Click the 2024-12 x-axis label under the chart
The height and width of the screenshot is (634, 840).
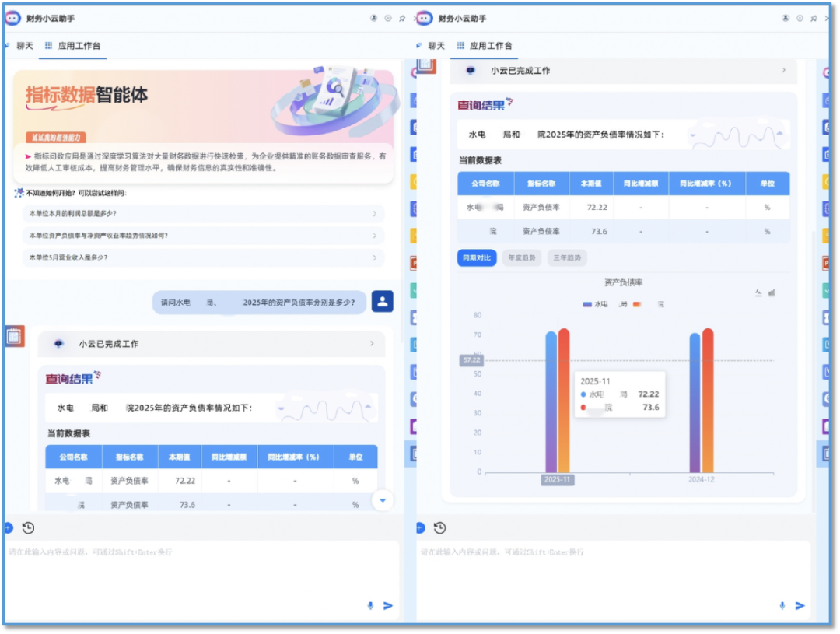[702, 480]
